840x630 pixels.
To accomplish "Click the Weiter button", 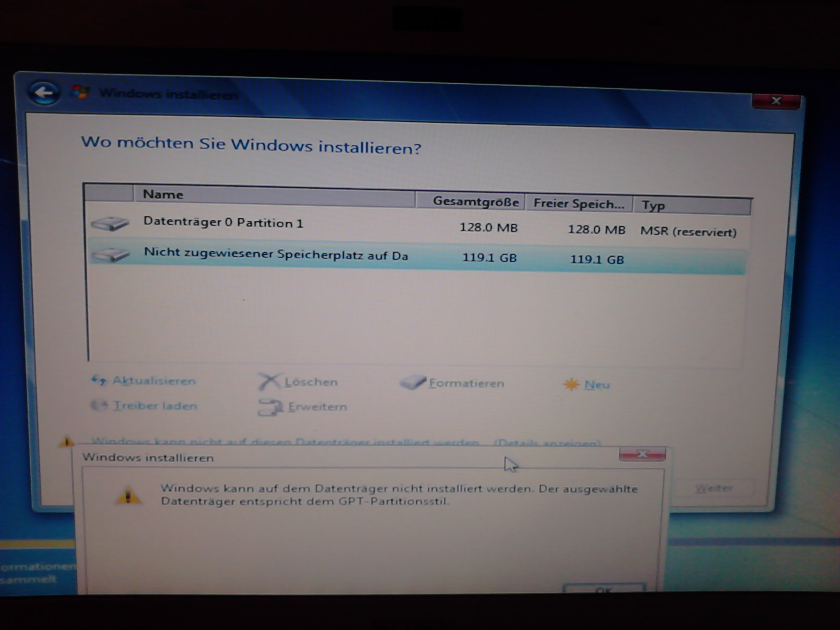I will tap(714, 488).
